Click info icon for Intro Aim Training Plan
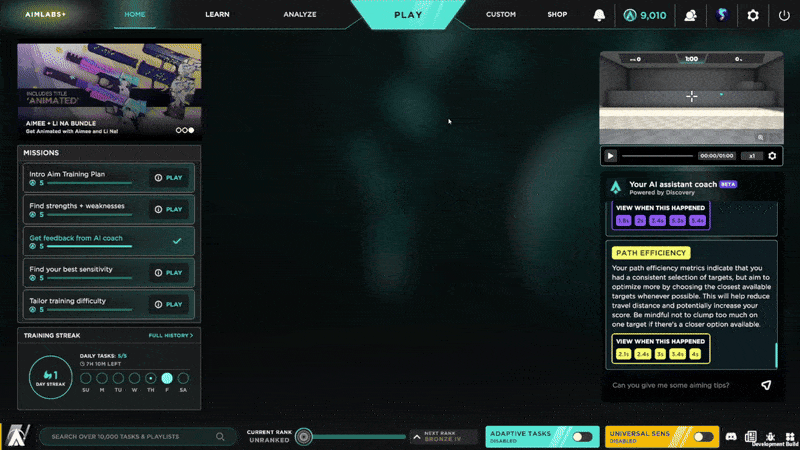Screen dimensions: 800x450 pos(158,178)
